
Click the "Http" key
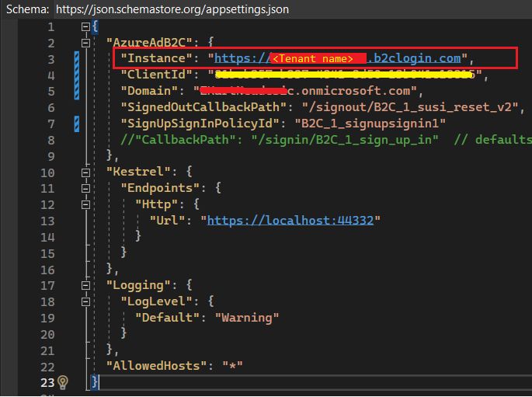(156, 204)
